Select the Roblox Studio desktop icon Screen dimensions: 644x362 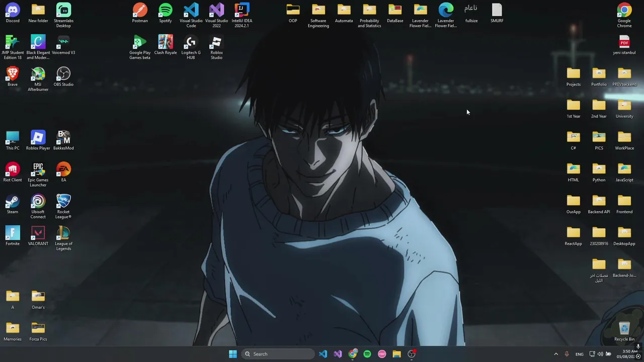pyautogui.click(x=216, y=47)
